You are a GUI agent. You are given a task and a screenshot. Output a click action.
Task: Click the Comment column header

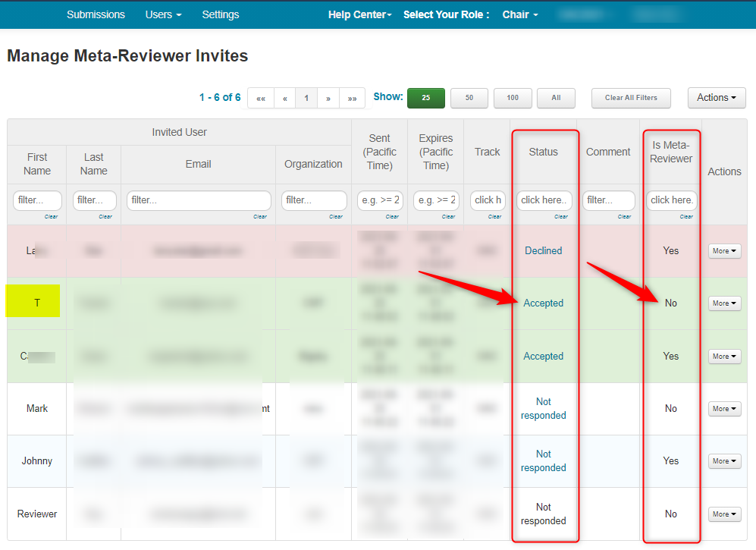click(x=608, y=152)
